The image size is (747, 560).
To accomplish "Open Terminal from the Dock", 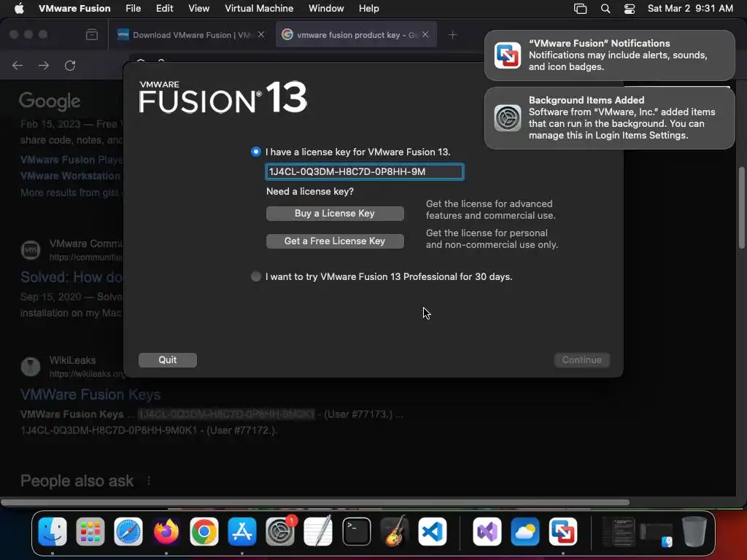I will point(356,532).
